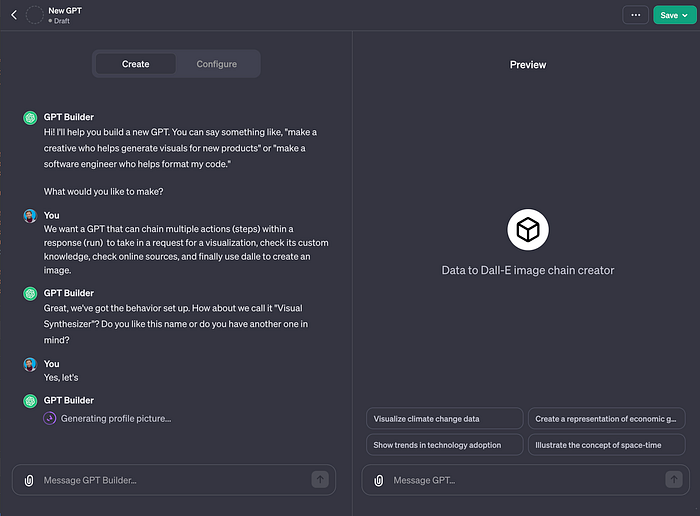The image size is (700, 516).
Task: Pick the 'Show trends in technology adoption' prompt
Action: [x=444, y=445]
